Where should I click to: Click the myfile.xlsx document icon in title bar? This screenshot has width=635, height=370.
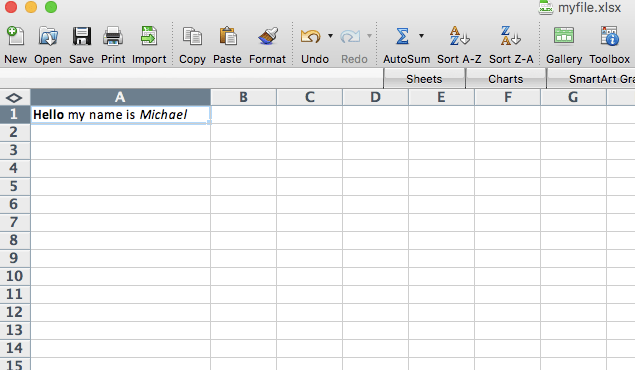coord(546,7)
